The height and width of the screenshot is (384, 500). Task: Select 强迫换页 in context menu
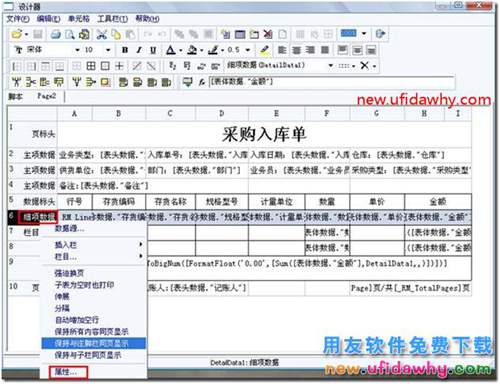93,273
